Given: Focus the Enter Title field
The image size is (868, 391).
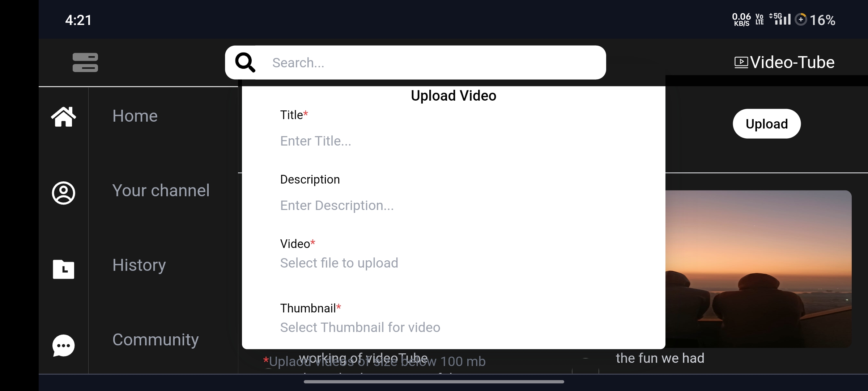Looking at the screenshot, I should (454, 141).
